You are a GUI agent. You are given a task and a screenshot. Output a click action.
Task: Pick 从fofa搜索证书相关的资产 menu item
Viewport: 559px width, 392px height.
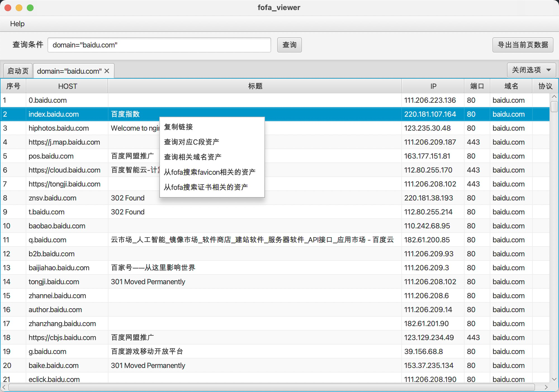(x=206, y=187)
